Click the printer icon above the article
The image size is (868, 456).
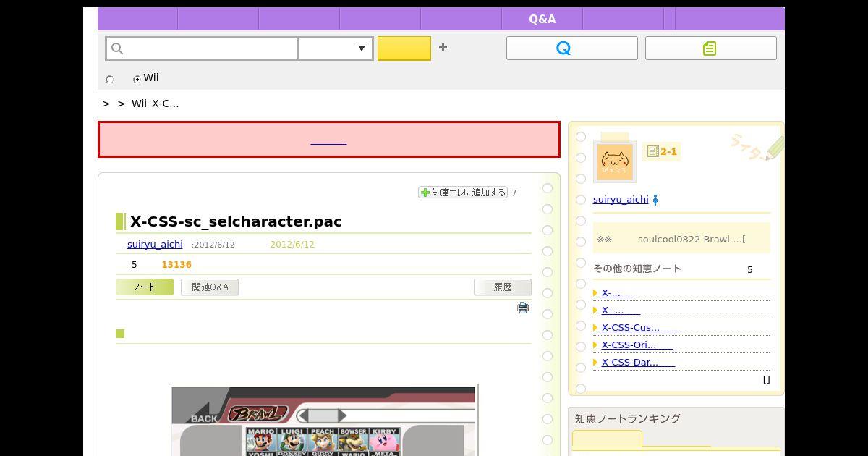point(523,308)
